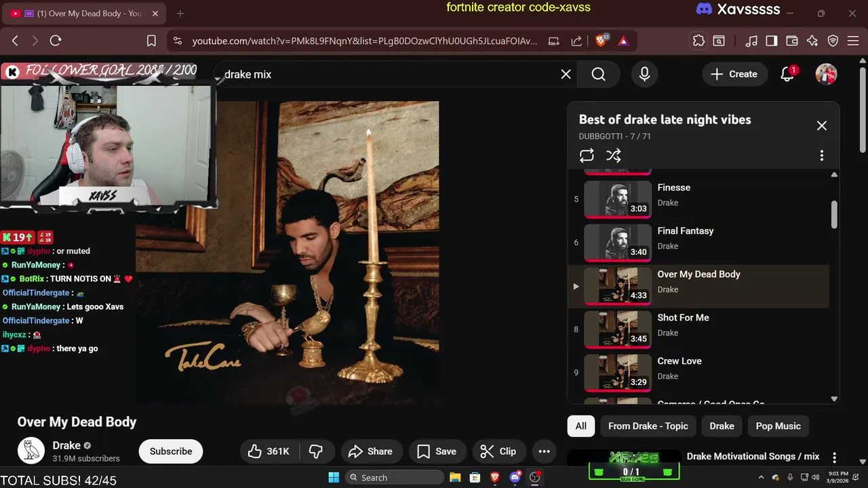Open playlist panel more options menu

tap(821, 156)
